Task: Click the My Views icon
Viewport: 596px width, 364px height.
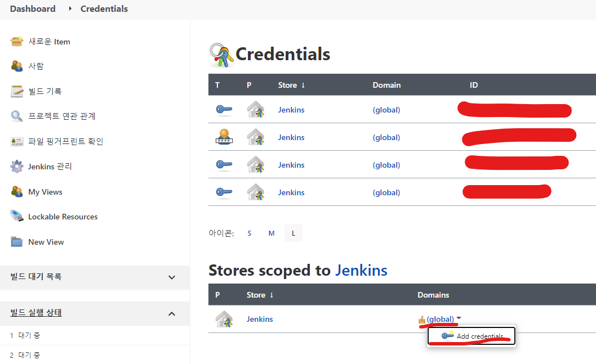Action: (17, 192)
